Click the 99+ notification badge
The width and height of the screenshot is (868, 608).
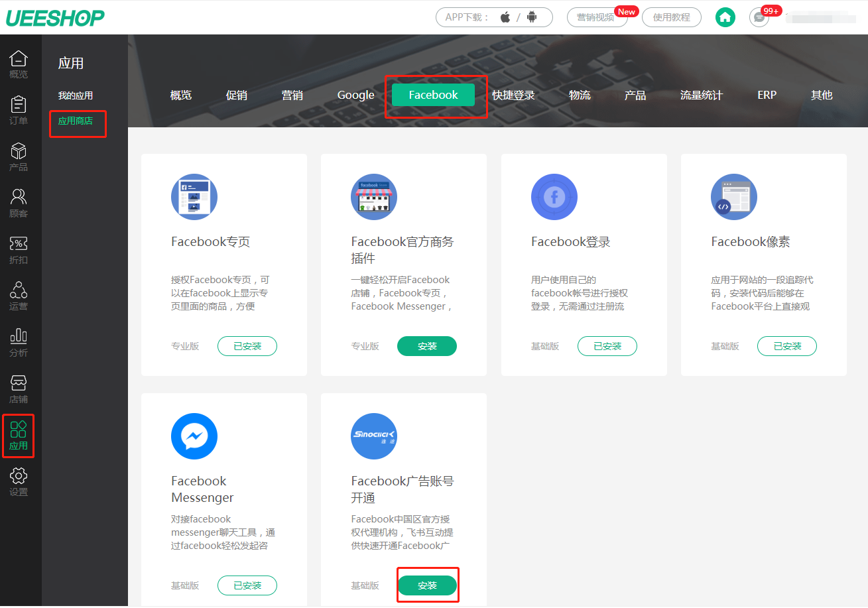(x=771, y=11)
